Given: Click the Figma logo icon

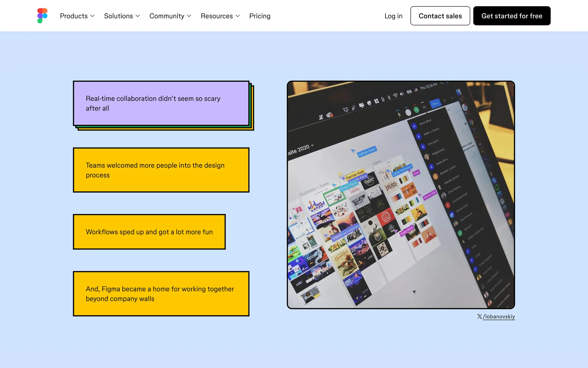Looking at the screenshot, I should tap(42, 16).
